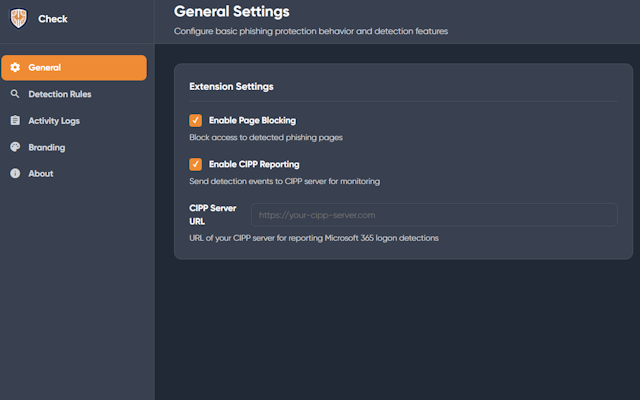The image size is (640, 400).
Task: Disable the Enable Page Blocking checkbox
Action: click(x=195, y=120)
